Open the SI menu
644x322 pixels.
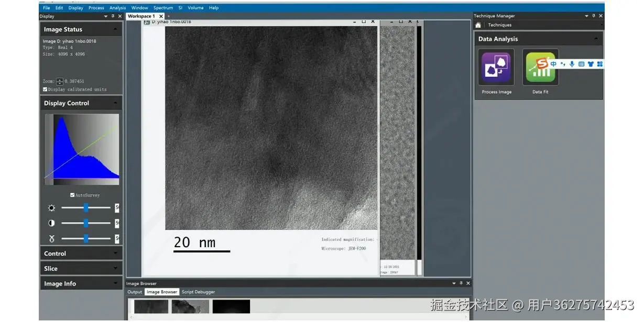(180, 8)
